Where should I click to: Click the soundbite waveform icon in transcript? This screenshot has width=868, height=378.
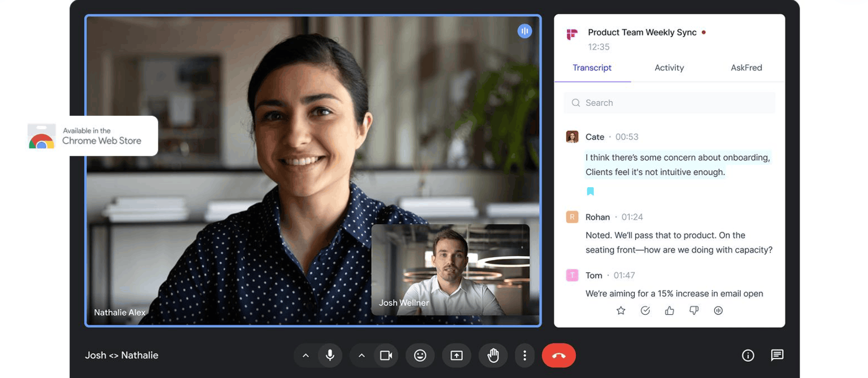[718, 311]
